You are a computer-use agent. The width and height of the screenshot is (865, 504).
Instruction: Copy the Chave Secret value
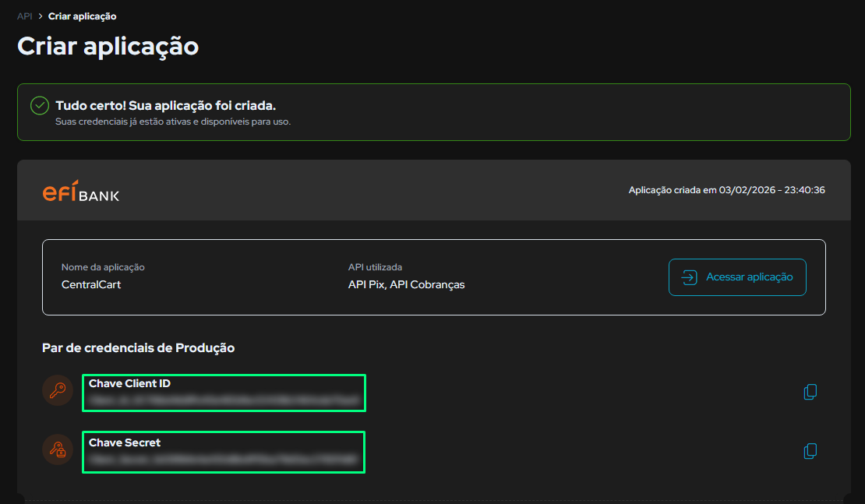pos(810,451)
